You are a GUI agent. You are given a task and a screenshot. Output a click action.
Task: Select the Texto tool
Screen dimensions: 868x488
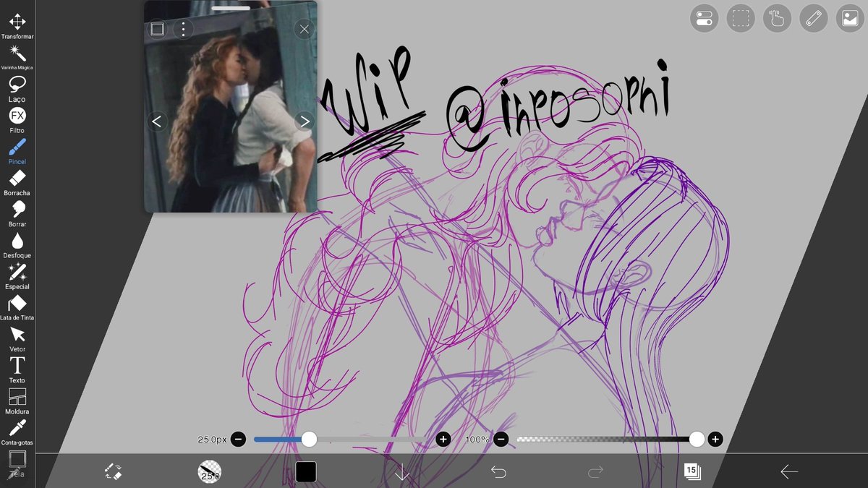point(17,369)
